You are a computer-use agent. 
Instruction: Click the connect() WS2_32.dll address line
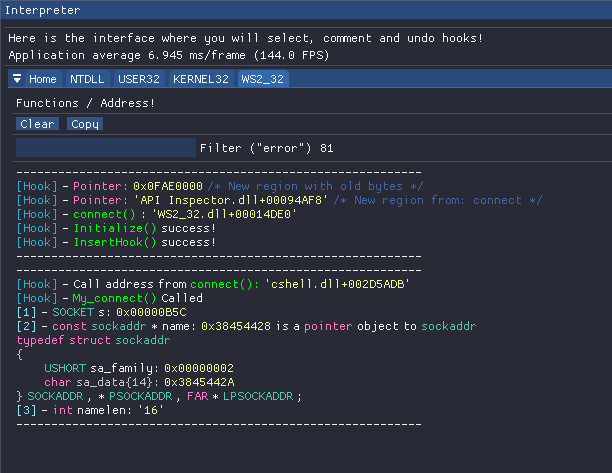(157, 214)
